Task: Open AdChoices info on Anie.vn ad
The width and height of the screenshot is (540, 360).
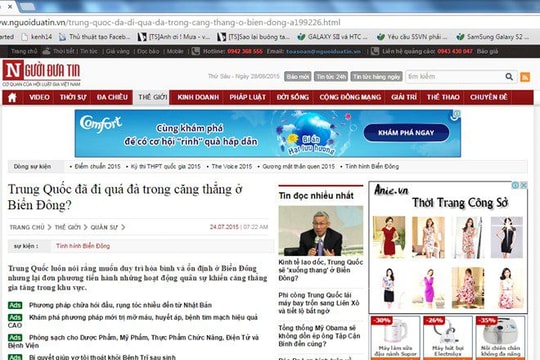Action: point(516,185)
